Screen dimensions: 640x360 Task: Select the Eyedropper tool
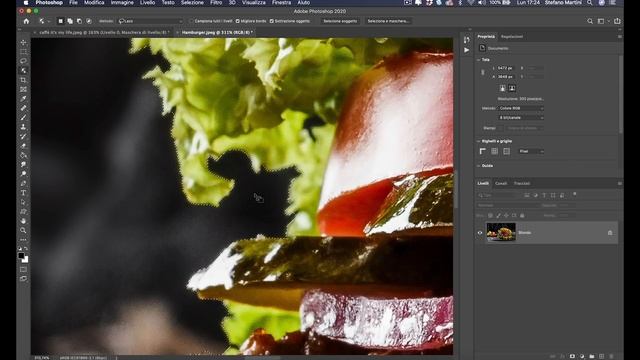23,99
